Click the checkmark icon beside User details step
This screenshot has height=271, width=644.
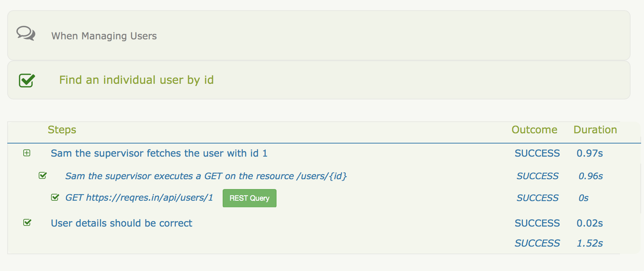point(27,223)
